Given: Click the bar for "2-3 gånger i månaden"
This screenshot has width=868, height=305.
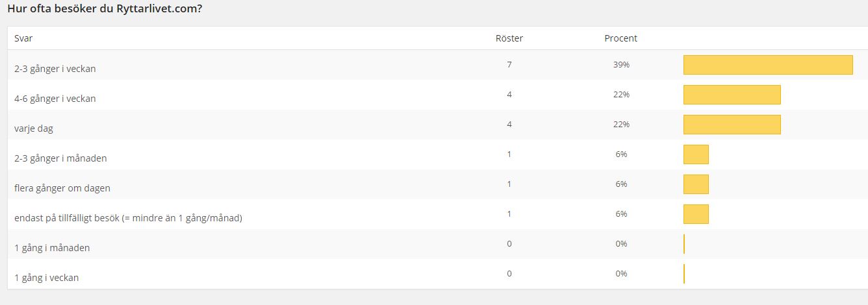Looking at the screenshot, I should point(696,154).
